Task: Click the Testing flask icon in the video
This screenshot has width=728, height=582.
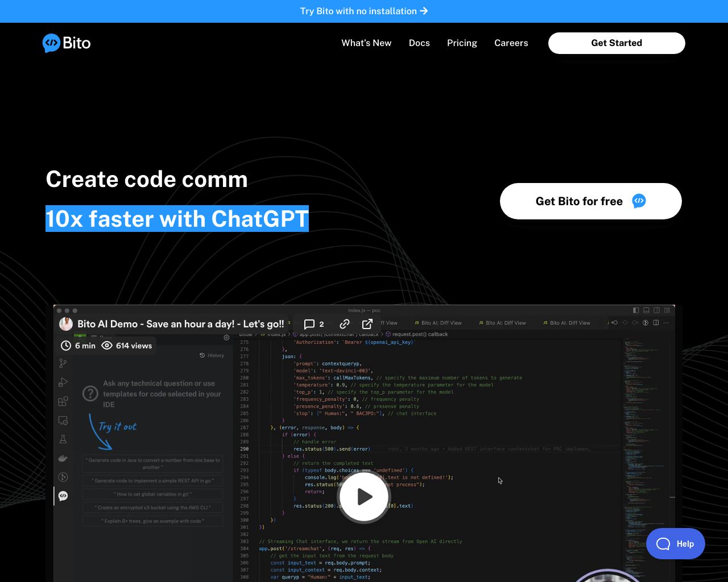Action: coord(63,439)
